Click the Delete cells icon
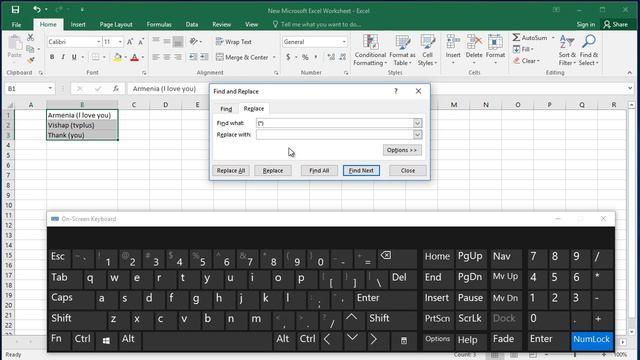Viewport: 640px width, 360px height. 474,41
